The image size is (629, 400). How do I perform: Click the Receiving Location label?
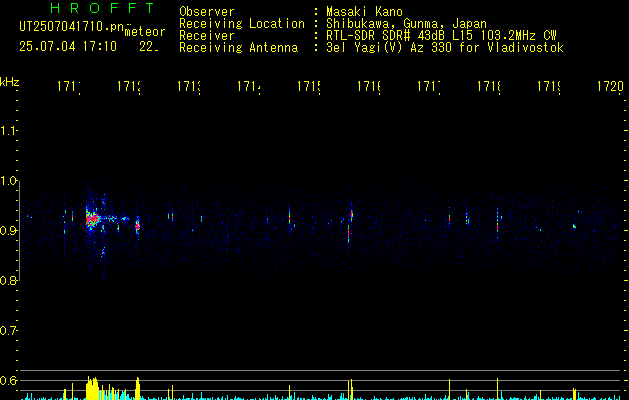[242, 24]
